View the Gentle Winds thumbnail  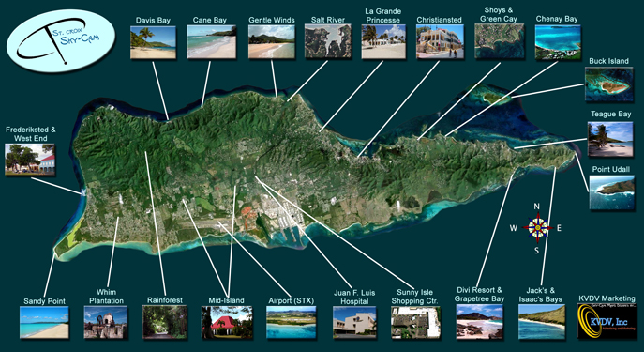tap(272, 42)
